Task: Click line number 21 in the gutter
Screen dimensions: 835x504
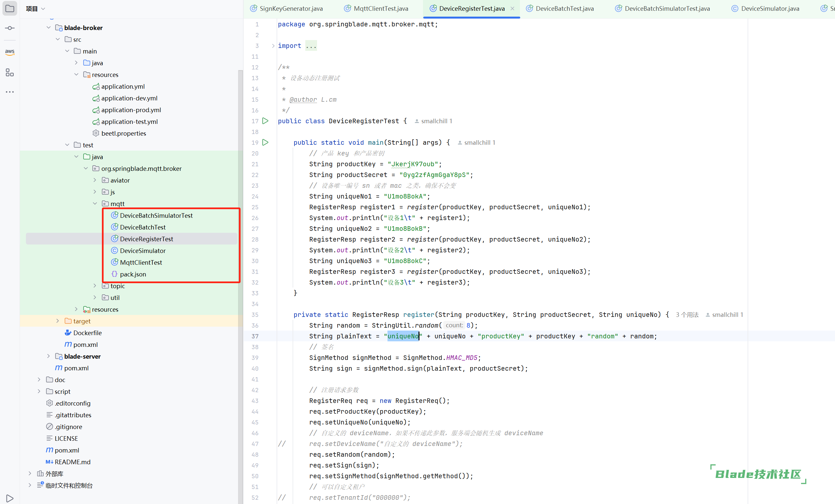Action: (255, 164)
